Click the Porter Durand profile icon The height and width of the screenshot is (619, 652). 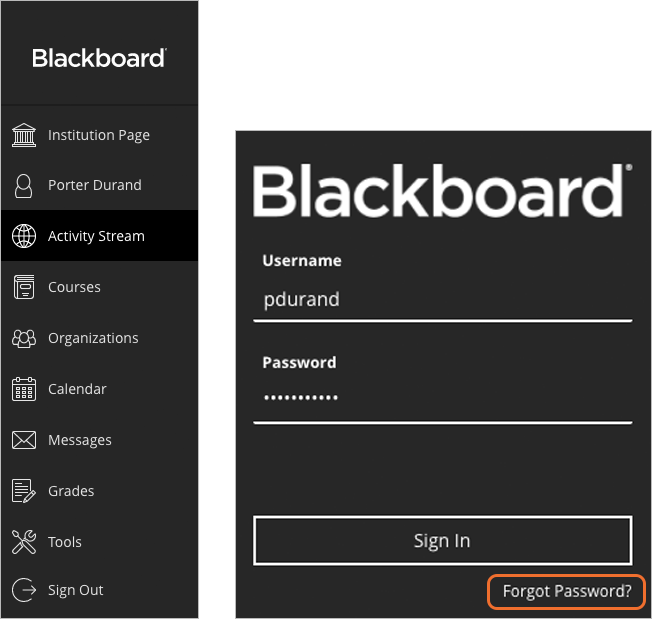pyautogui.click(x=23, y=186)
